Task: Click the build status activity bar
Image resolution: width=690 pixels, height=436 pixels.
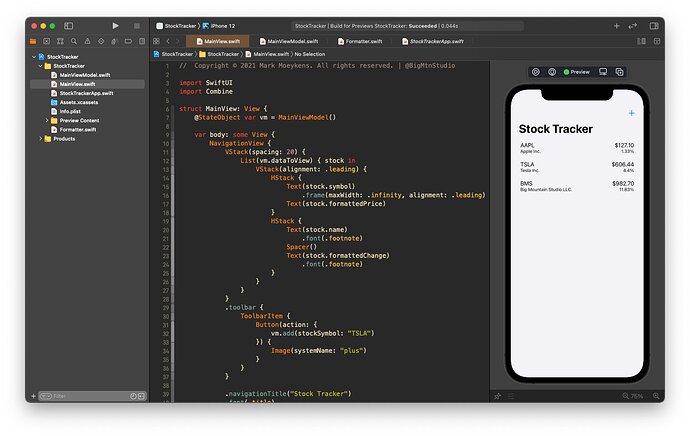Action: click(x=407, y=26)
